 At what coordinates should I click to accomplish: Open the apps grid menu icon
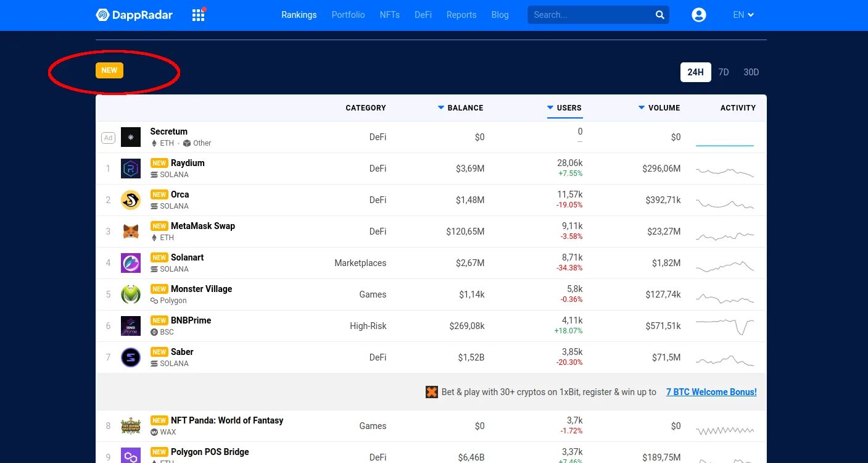(x=198, y=15)
